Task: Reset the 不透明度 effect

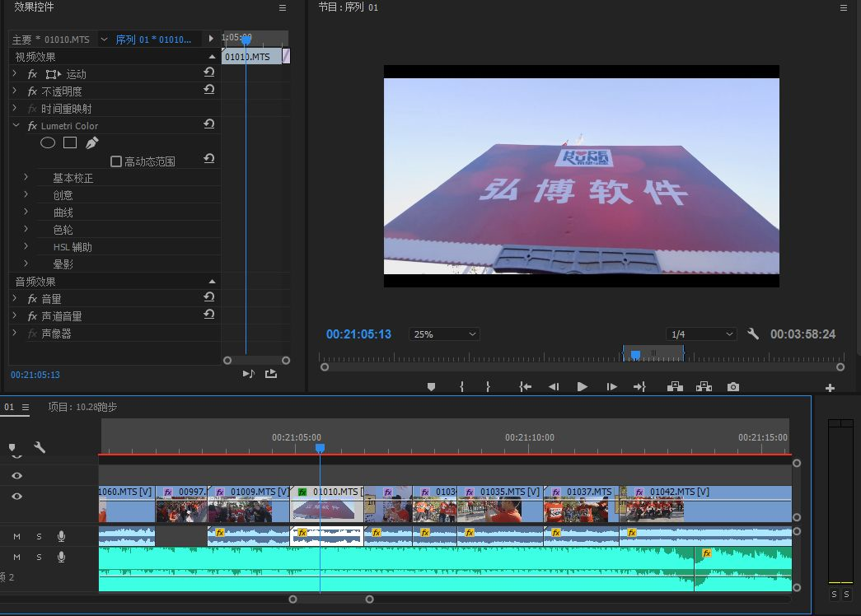Action: [x=208, y=90]
